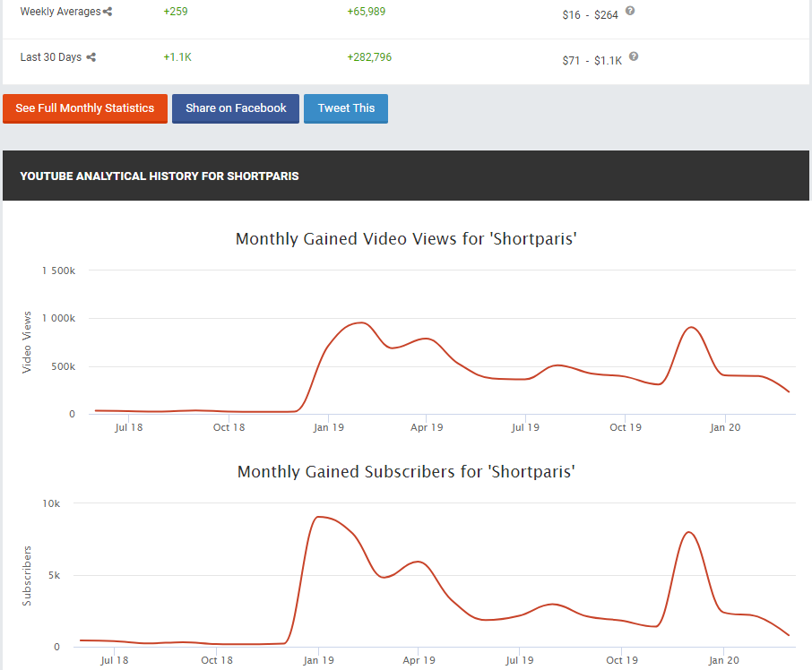Click the +259 weekly subscribers value
Viewport: 812px width, 670px height.
pyautogui.click(x=176, y=12)
